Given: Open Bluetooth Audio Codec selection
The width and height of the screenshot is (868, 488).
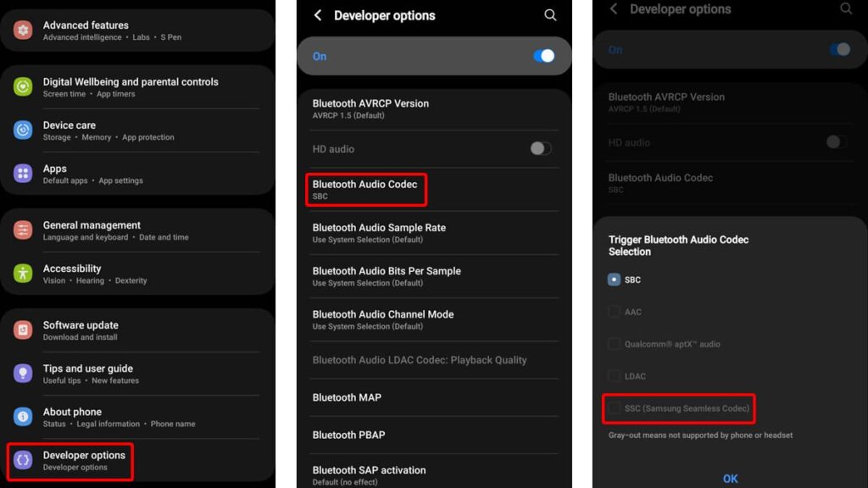Looking at the screenshot, I should (x=365, y=189).
